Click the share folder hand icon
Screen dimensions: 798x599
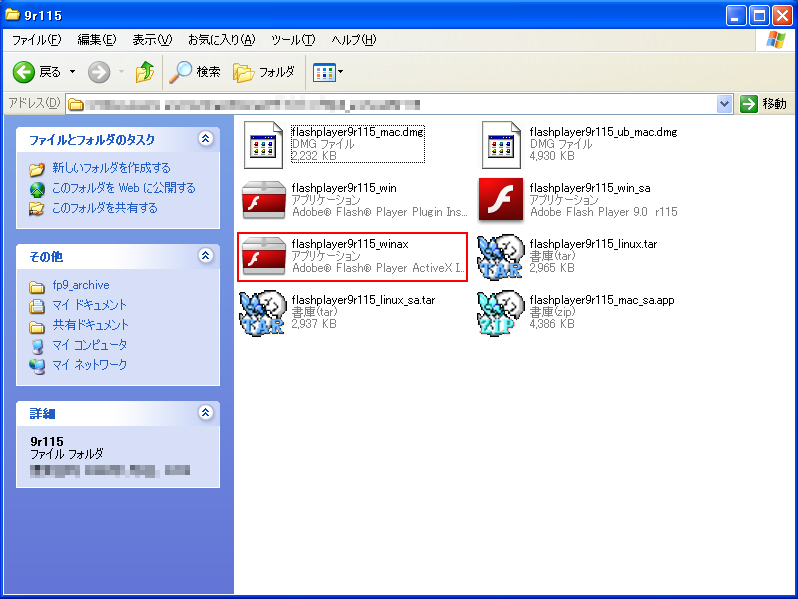[x=37, y=208]
